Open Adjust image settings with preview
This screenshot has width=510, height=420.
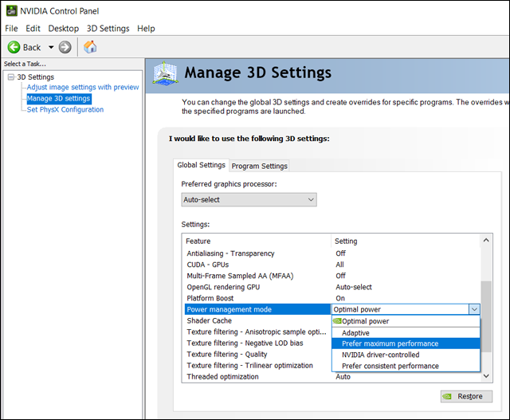83,87
